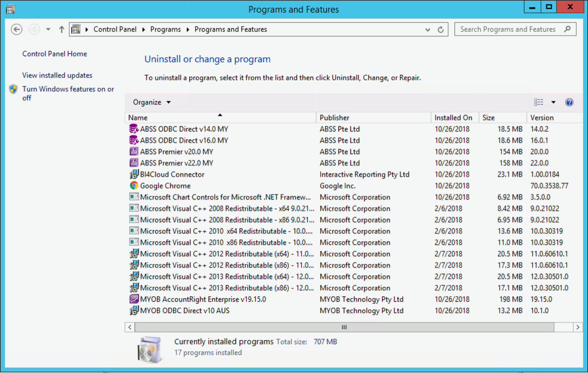The image size is (588, 373).
Task: Click the horizontal scrollbar left arrow
Action: pos(130,327)
